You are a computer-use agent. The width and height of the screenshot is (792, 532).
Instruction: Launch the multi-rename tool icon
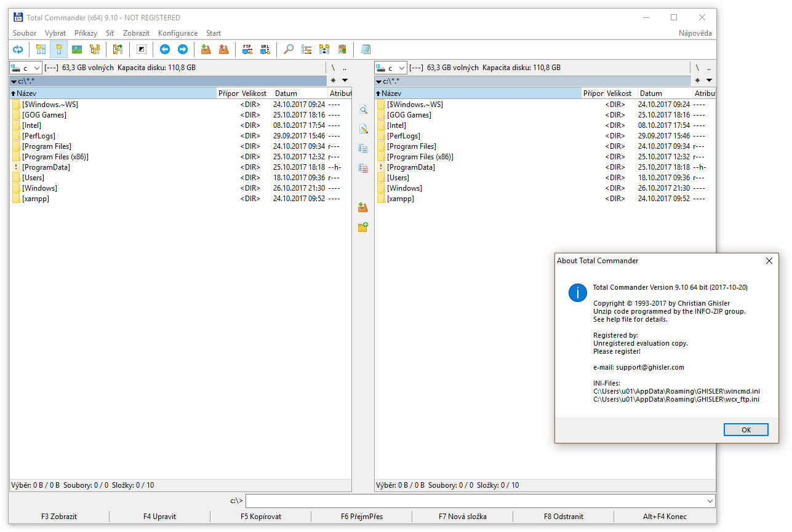coord(306,49)
